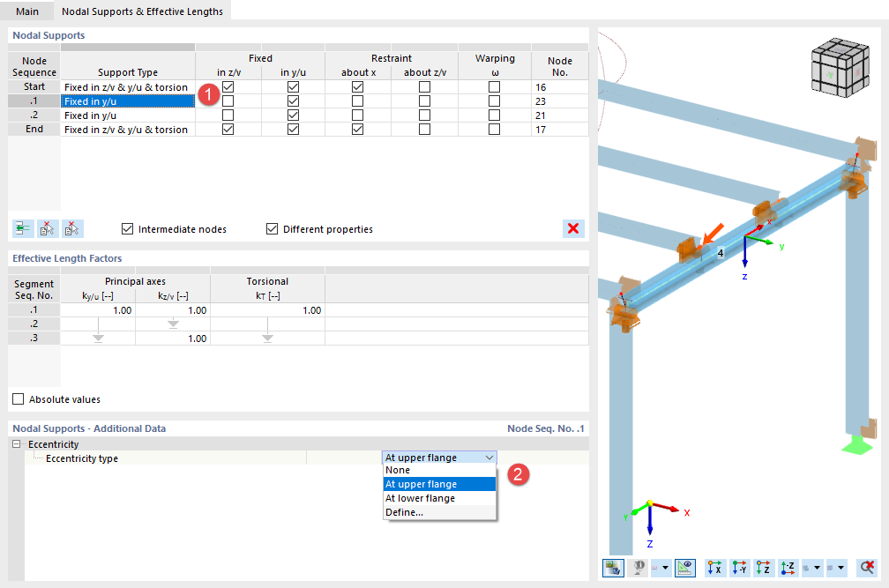This screenshot has width=889, height=588.
Task: Toggle the dimension visibility ruler icon
Action: click(x=685, y=568)
